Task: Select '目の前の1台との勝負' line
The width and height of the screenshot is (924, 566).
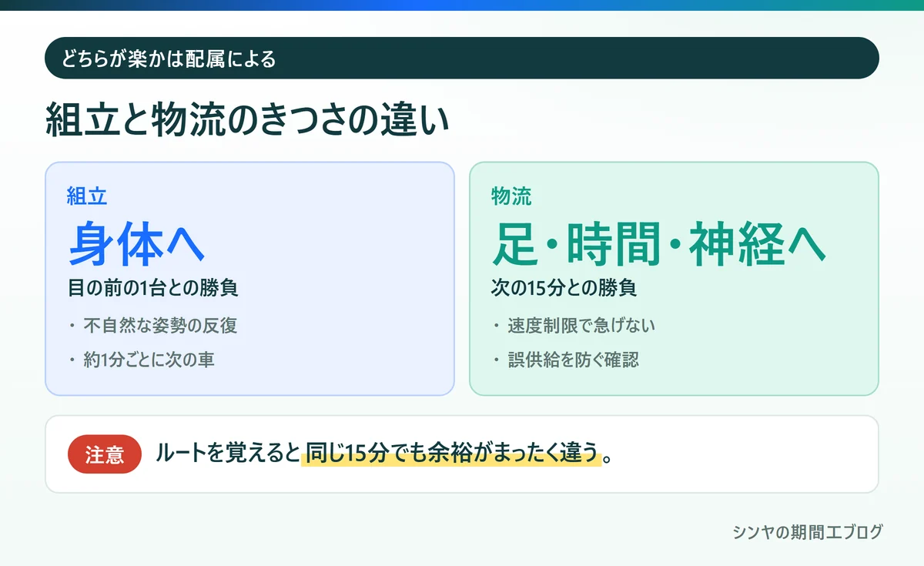Action: click(152, 288)
